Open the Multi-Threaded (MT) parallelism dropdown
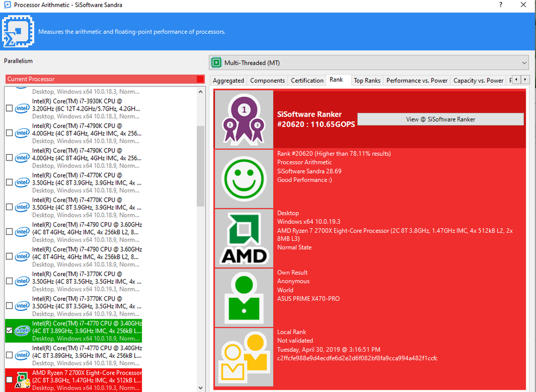 (x=369, y=63)
